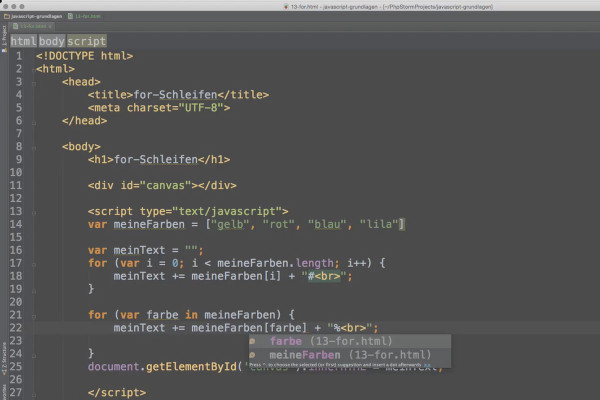Collapse the head tag fold on line 3

34,83
